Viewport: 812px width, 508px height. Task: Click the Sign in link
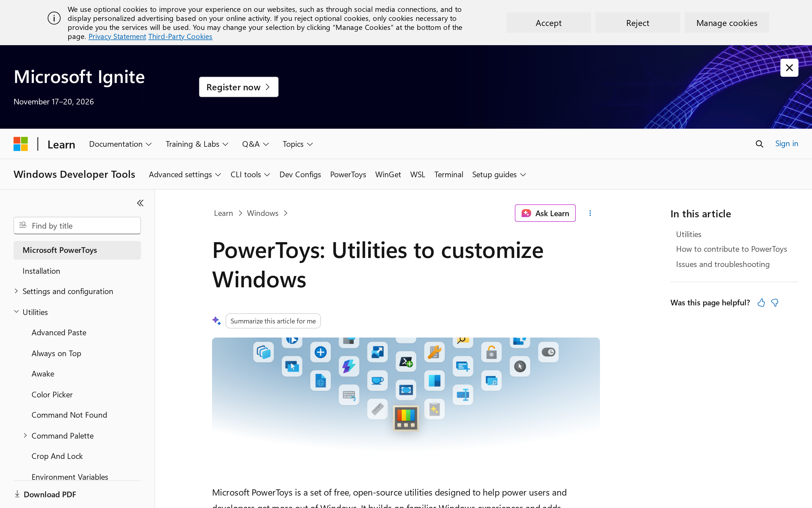[787, 143]
